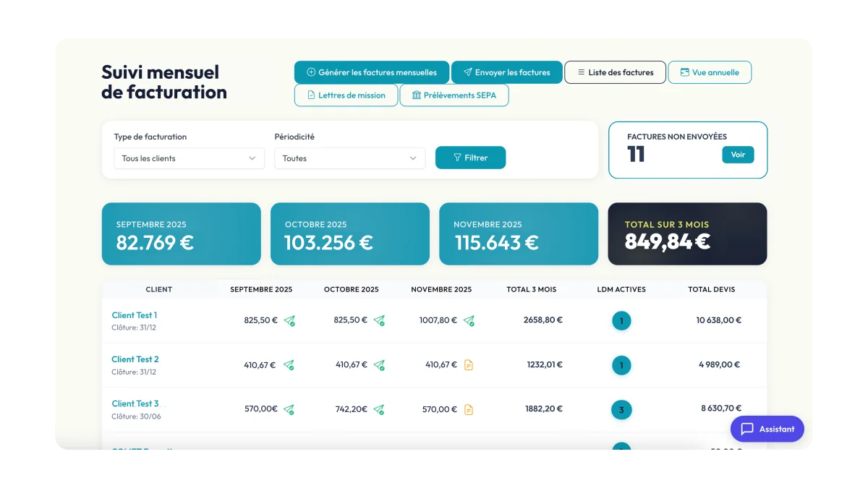Image resolution: width=868 pixels, height=488 pixels.
Task: Switch to Vue annuelle
Action: tap(709, 72)
